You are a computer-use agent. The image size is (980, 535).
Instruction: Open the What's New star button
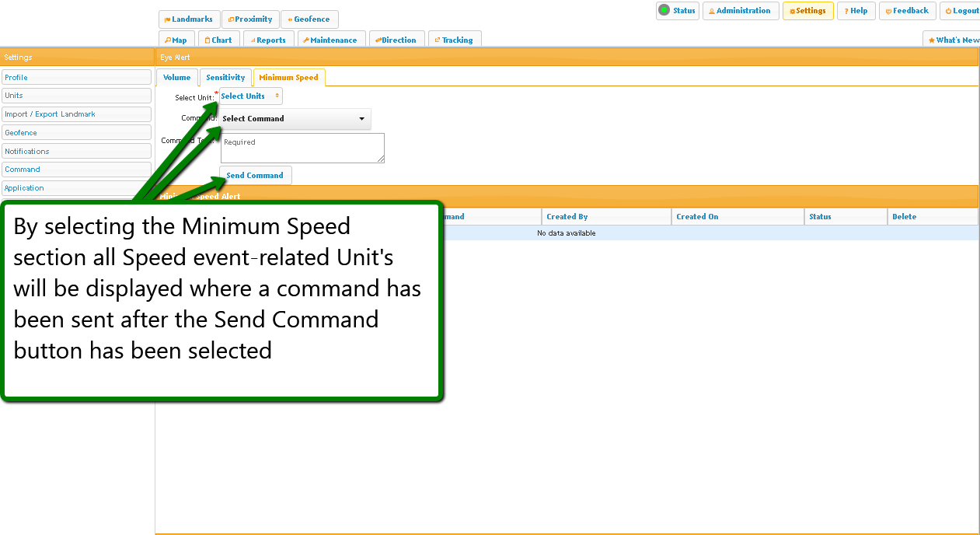(x=953, y=40)
